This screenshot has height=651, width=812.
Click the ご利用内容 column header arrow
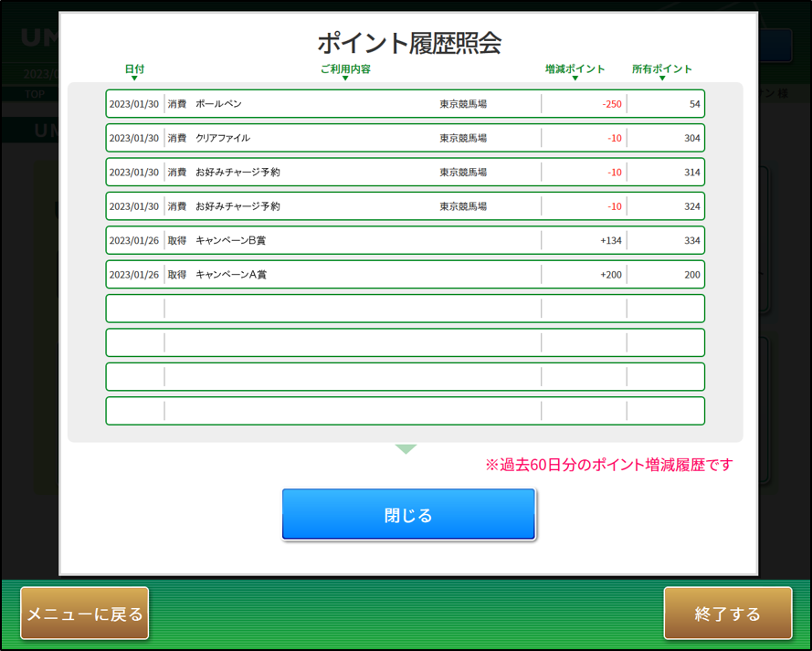pos(345,79)
